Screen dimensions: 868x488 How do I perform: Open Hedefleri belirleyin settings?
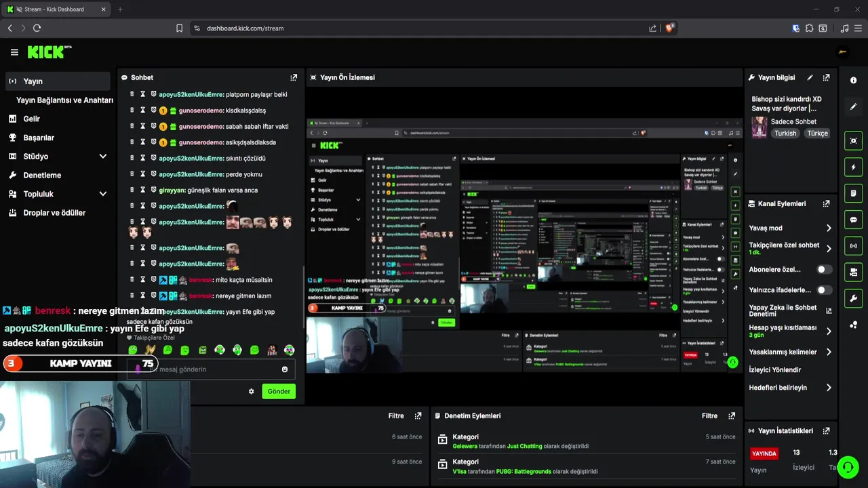tap(829, 388)
